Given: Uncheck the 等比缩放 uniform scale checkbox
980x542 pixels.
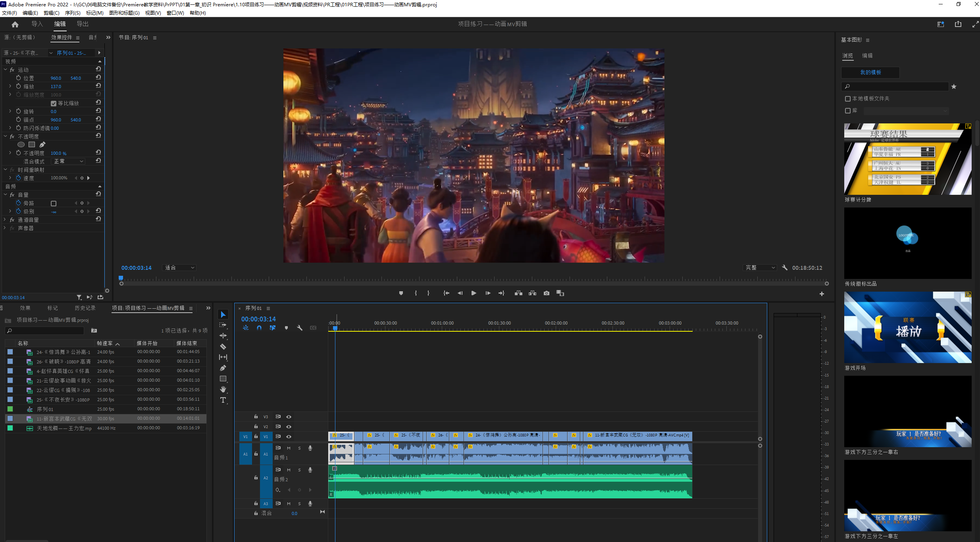Looking at the screenshot, I should (54, 104).
